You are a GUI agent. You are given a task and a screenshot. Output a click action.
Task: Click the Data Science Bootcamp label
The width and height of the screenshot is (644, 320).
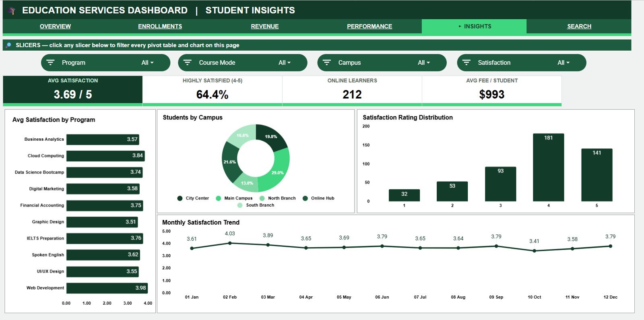coord(39,172)
